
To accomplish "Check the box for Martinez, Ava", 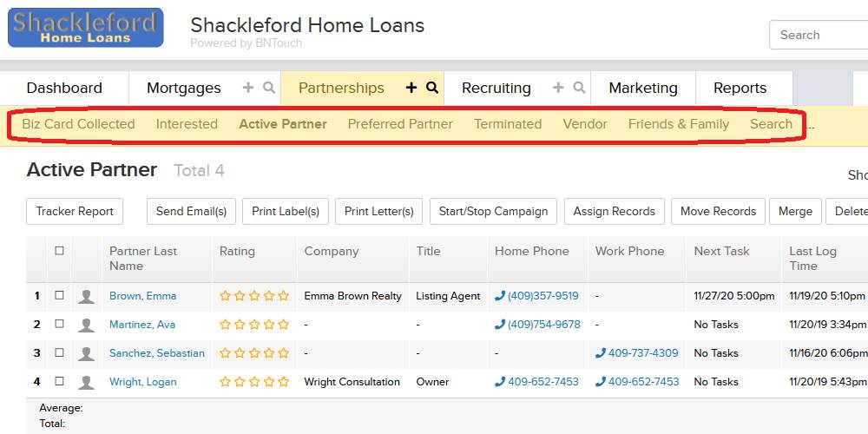I will click(59, 324).
